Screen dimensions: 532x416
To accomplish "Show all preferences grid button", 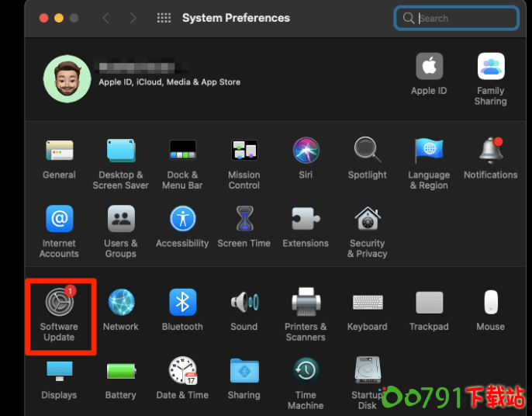I will (164, 18).
